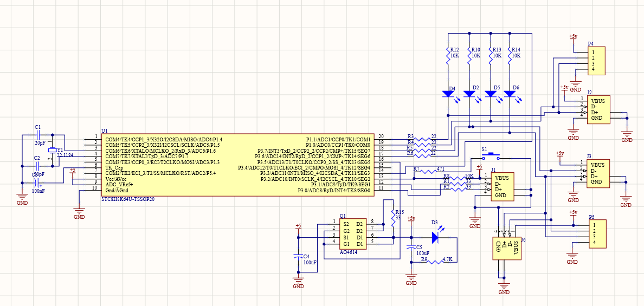This screenshot has height=306, width=644.
Task: Click P1.1/ADC1/CCP0/TK1/COM1 pin name
Action: coord(338,140)
